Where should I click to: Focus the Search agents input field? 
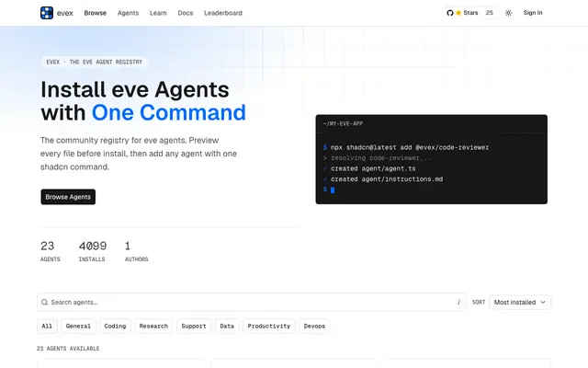pyautogui.click(x=252, y=303)
